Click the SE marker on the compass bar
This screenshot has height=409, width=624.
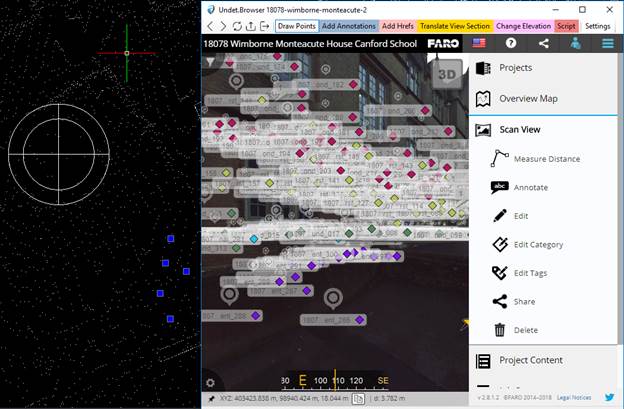click(x=383, y=381)
